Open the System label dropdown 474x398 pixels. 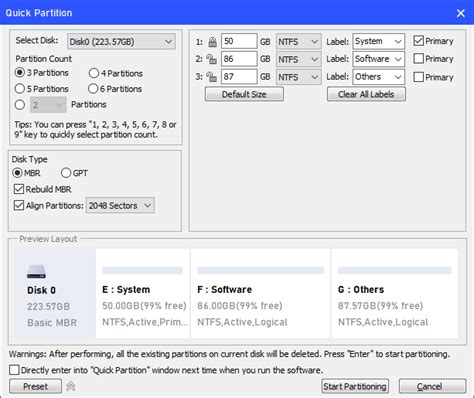(379, 41)
